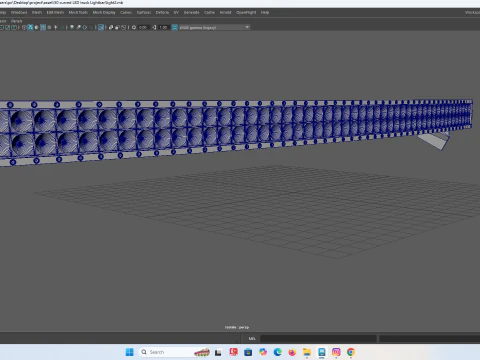Open the sRGB gamma view transform dropdown
Image resolution: width=480 pixels, height=360 pixels.
[x=214, y=27]
